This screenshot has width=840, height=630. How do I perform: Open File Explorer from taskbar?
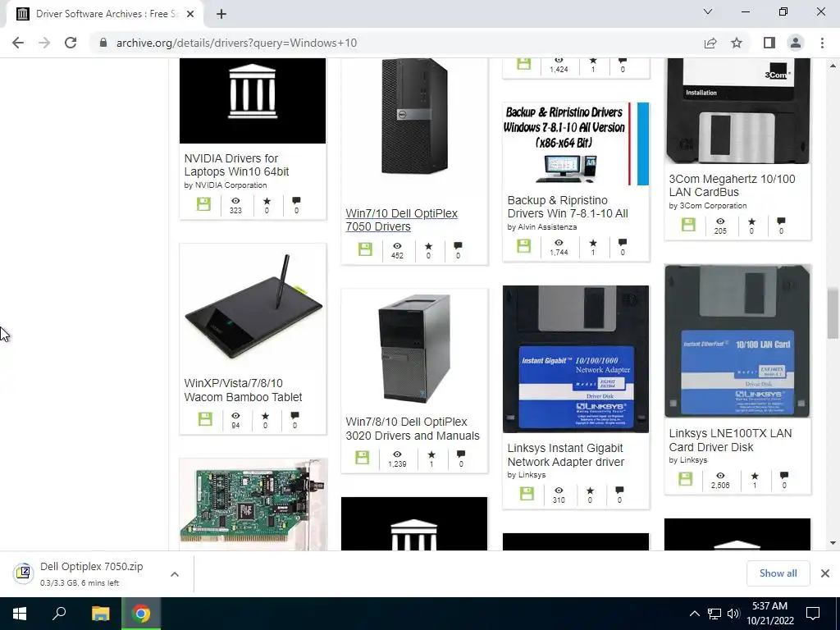pos(100,614)
